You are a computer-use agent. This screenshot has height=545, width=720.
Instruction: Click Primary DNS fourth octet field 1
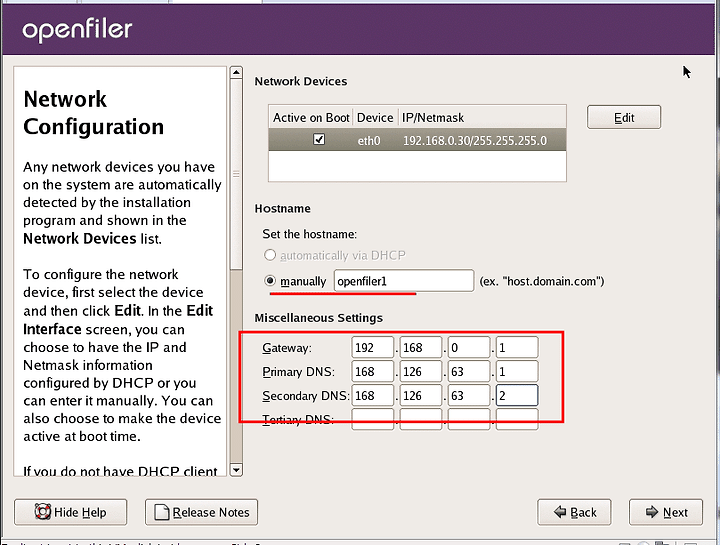[517, 371]
